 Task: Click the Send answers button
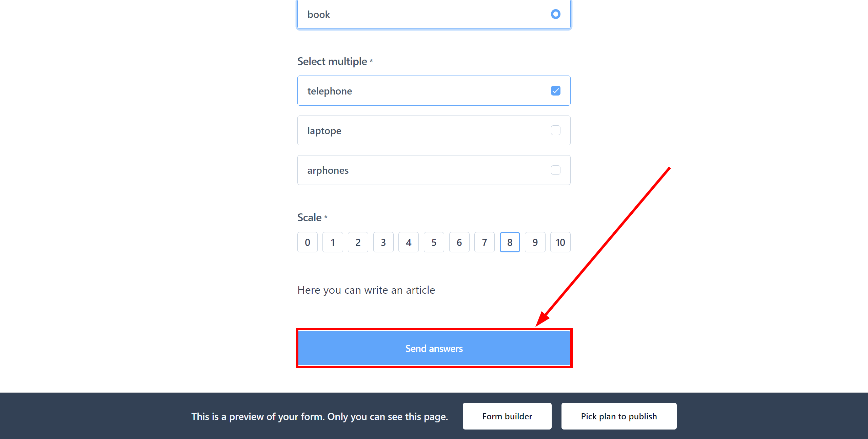coord(434,348)
